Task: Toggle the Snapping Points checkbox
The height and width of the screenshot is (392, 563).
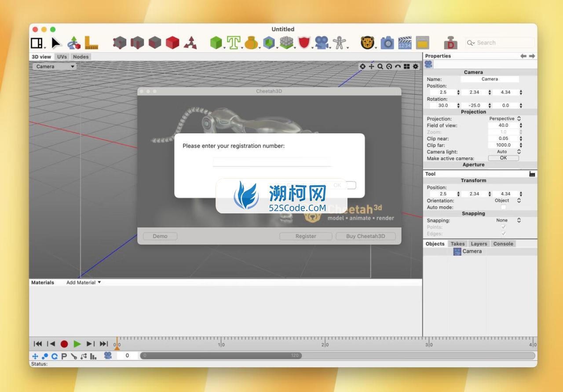Action: click(503, 227)
